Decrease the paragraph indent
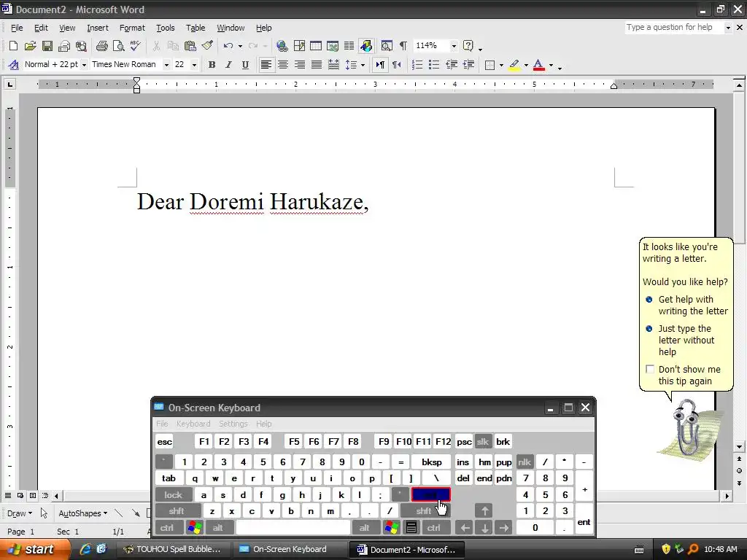Screen dimensions: 747x560 (451, 65)
